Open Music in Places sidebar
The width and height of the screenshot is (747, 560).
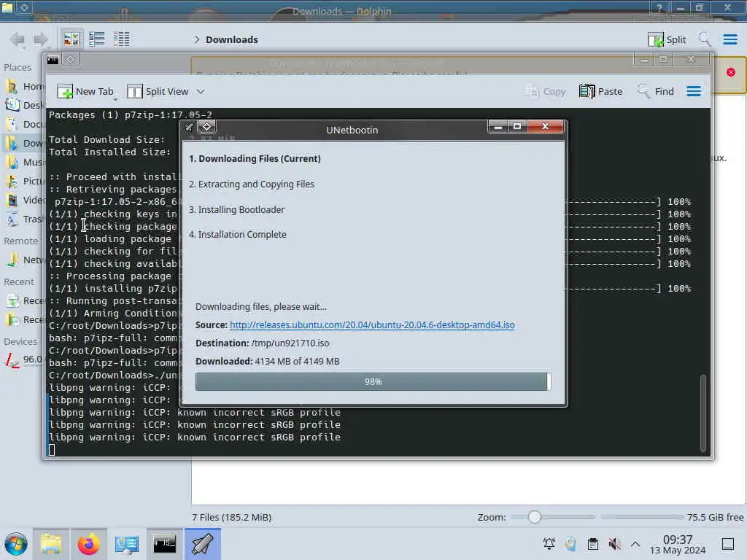click(x=24, y=163)
